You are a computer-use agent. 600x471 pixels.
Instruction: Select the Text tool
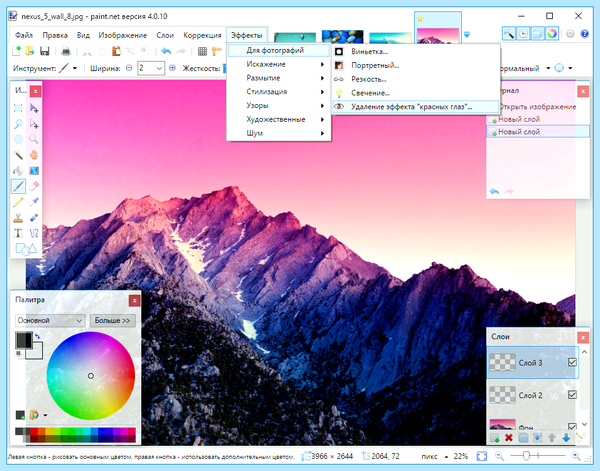18,233
